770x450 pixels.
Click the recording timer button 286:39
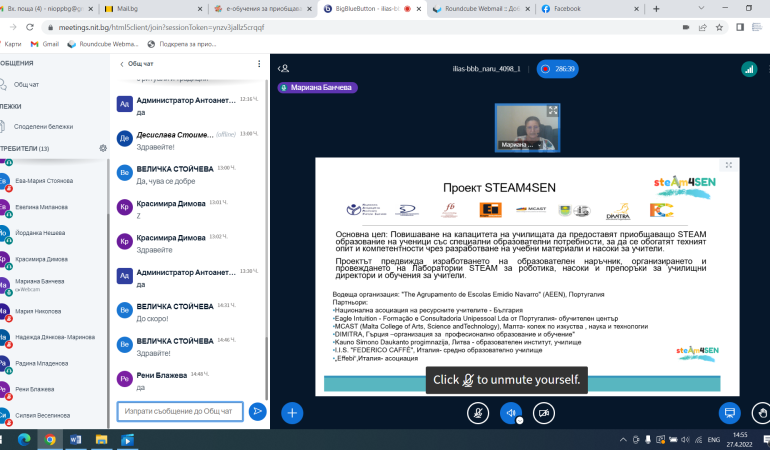pyautogui.click(x=558, y=68)
